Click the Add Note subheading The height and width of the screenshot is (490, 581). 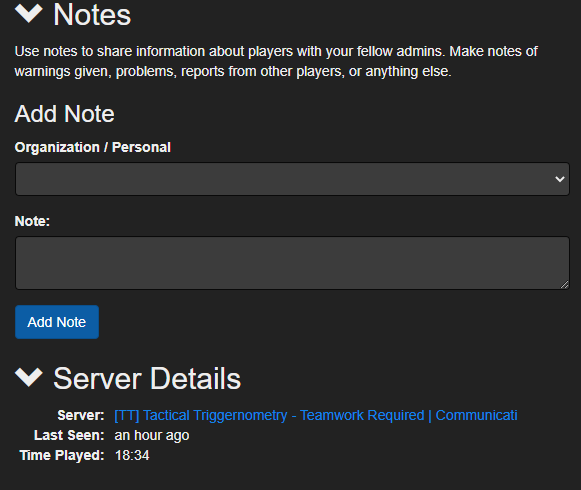click(x=64, y=113)
